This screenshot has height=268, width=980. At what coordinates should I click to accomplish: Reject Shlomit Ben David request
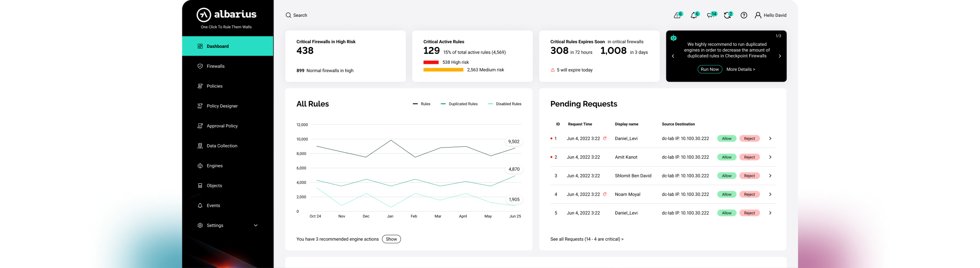[x=749, y=176]
